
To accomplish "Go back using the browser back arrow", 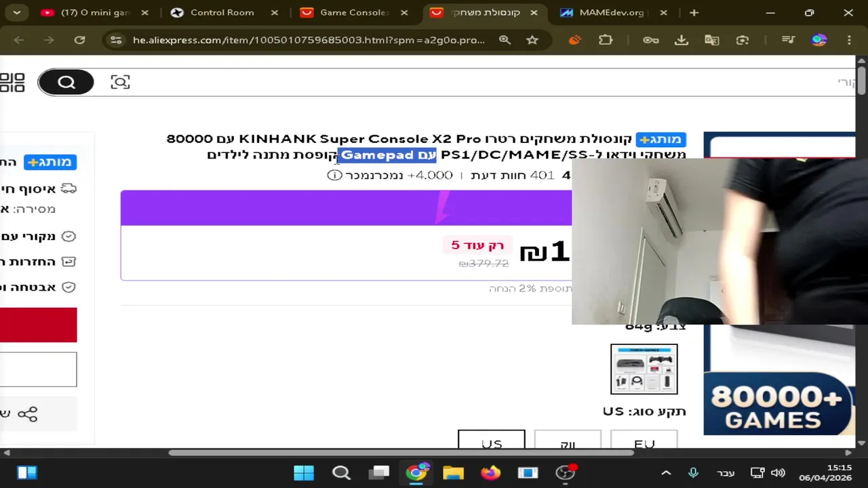I will (19, 40).
